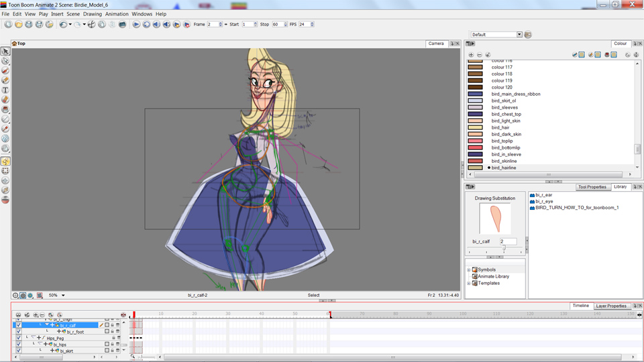Collapse the Hips_Peg layer triangle
Viewport: 644px width, 362px height.
[x=34, y=337]
